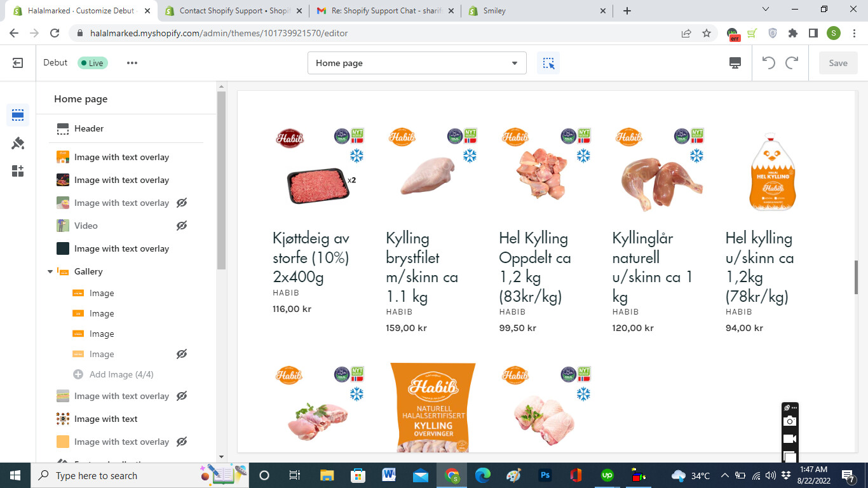Click the Save button
This screenshot has height=488, width=868.
click(838, 63)
